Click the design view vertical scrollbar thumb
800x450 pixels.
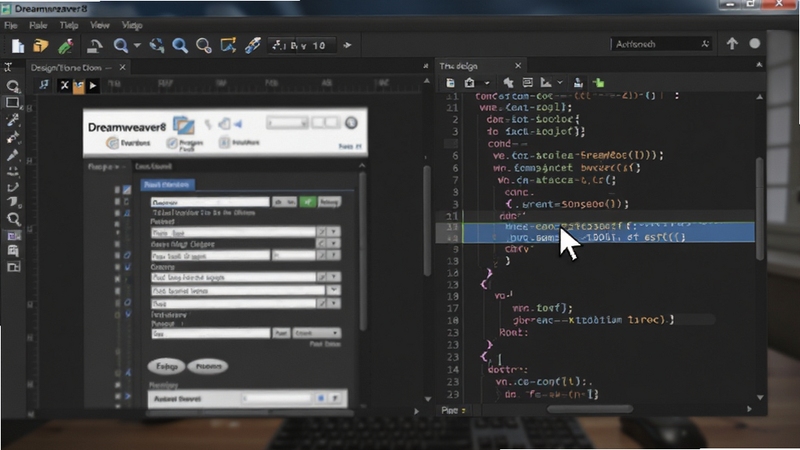tap(427, 220)
